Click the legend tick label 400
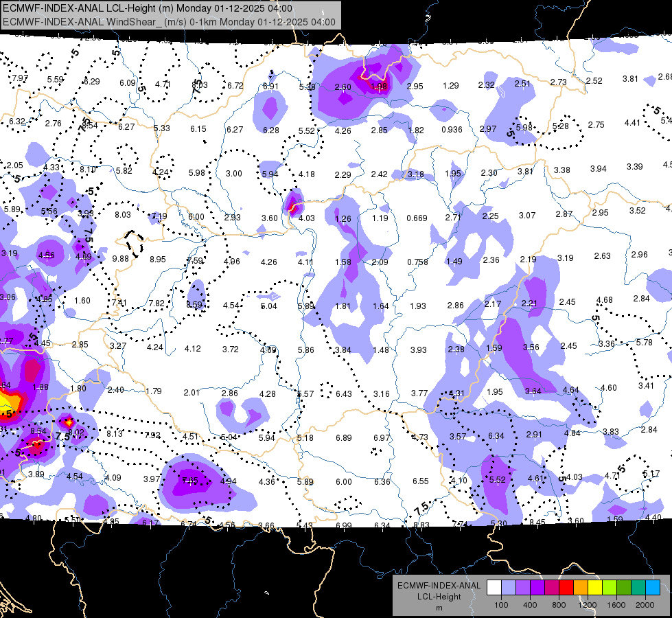 pyautogui.click(x=530, y=605)
